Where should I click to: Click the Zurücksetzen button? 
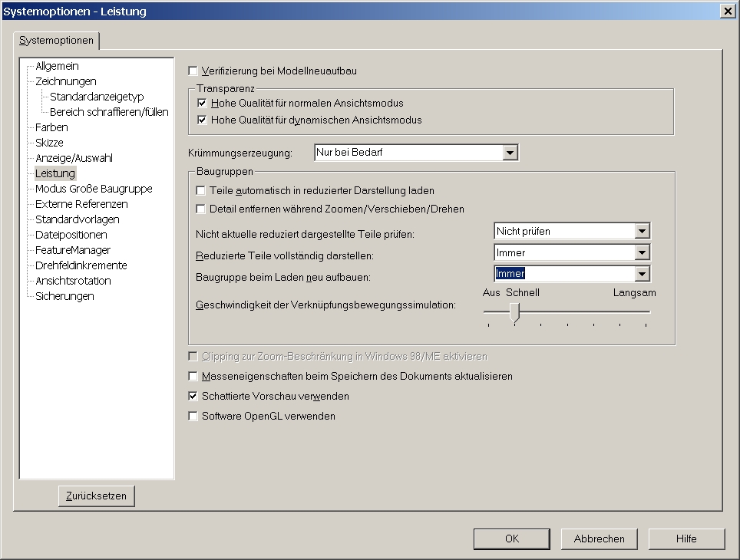coord(96,496)
